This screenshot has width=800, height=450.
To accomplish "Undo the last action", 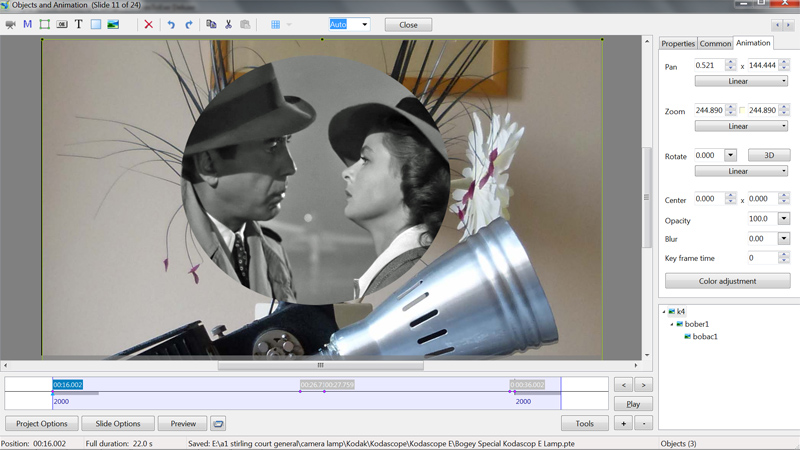I will (x=171, y=24).
